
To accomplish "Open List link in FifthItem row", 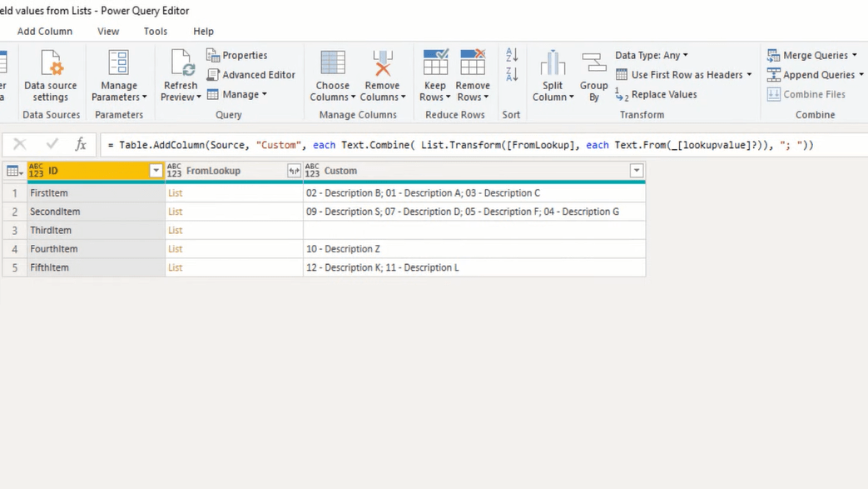I will (x=175, y=267).
